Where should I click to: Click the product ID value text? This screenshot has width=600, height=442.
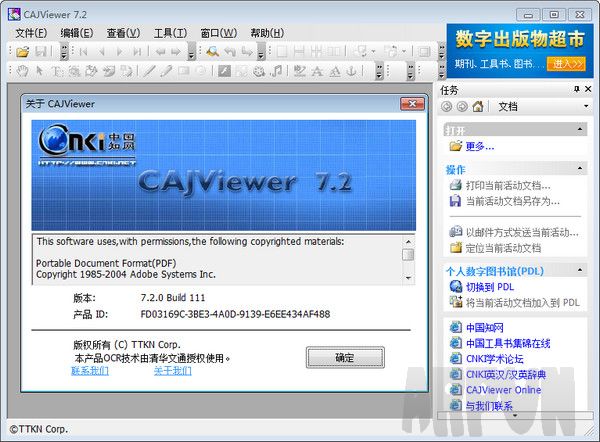[235, 314]
